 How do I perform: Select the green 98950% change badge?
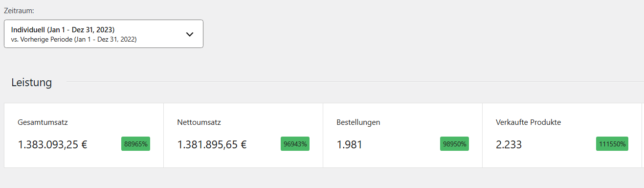454,144
